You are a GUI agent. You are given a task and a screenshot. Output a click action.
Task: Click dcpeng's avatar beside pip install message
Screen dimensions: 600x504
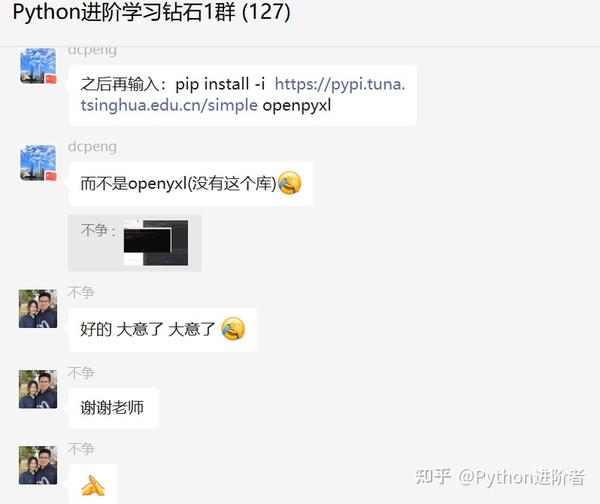coord(38,66)
